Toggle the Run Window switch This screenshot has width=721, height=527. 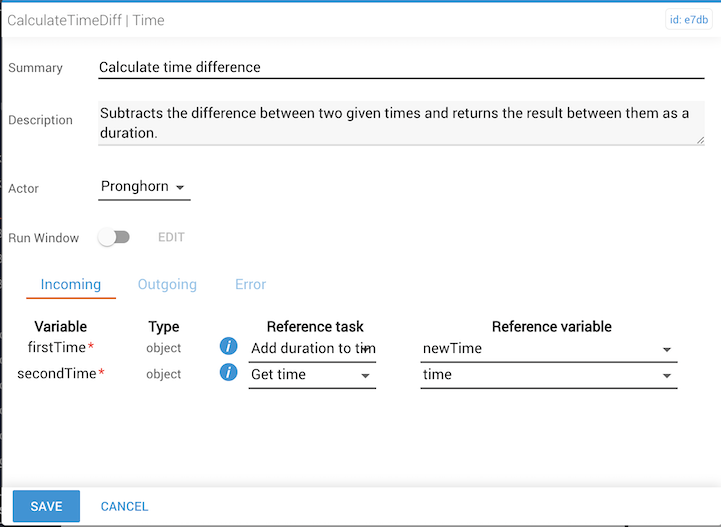113,238
